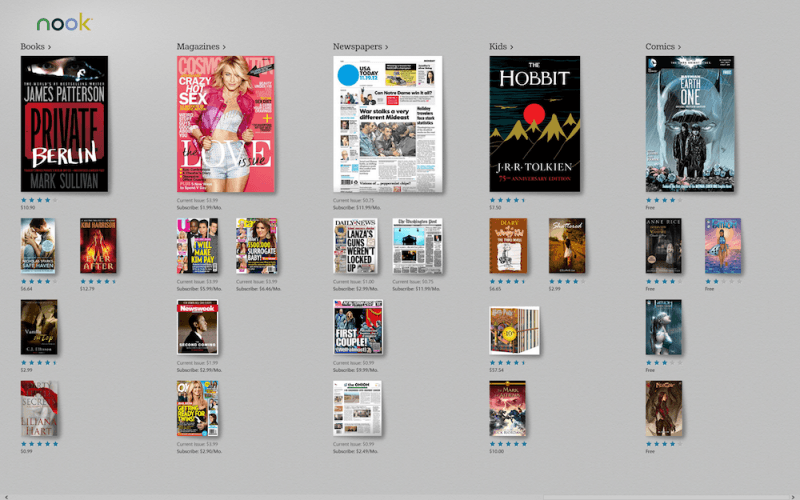Click star rating under Batman Earth One

coord(664,200)
